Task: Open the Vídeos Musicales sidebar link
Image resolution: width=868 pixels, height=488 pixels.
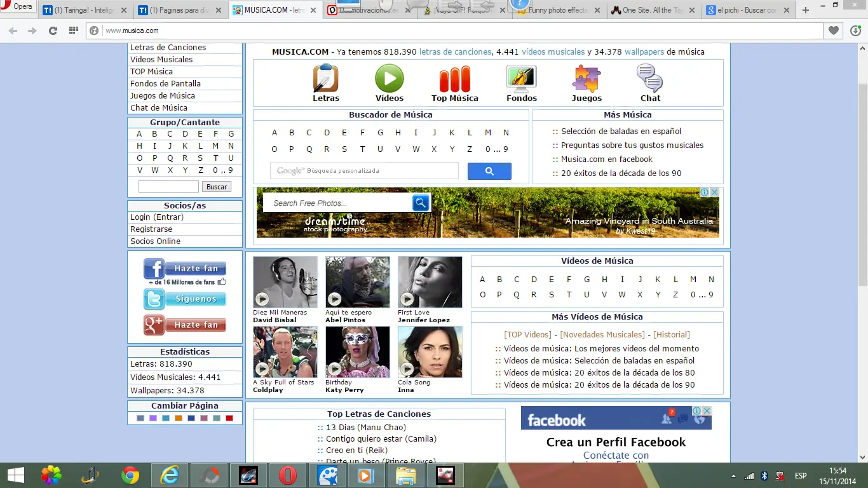Action: 161,60
